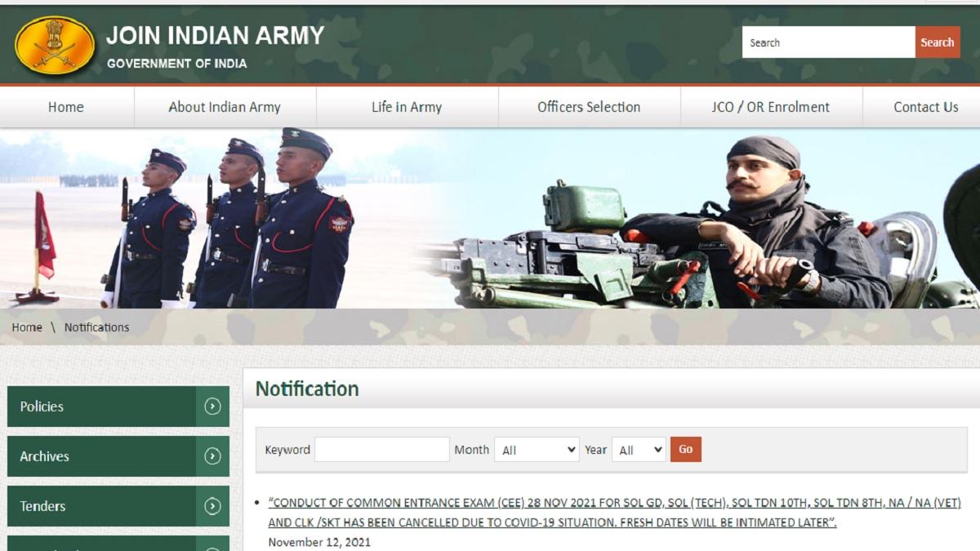Image resolution: width=980 pixels, height=551 pixels.
Task: Navigate to Contact Us
Action: tap(925, 107)
